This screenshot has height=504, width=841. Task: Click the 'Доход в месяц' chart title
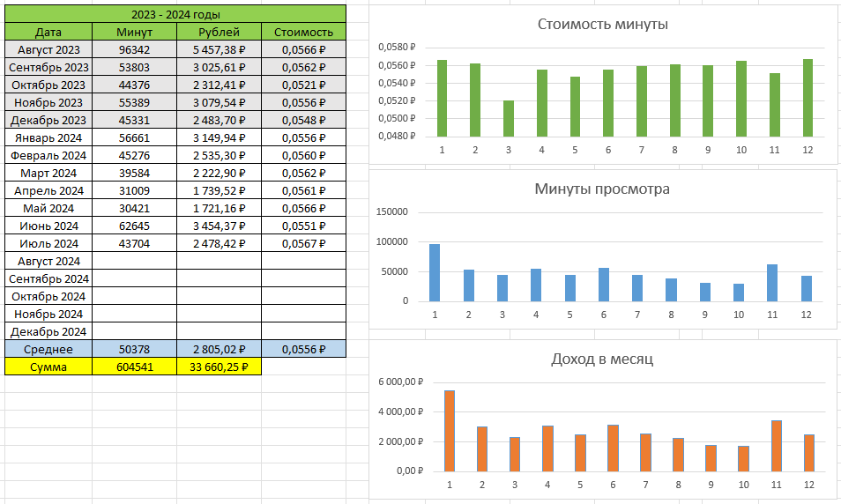602,359
